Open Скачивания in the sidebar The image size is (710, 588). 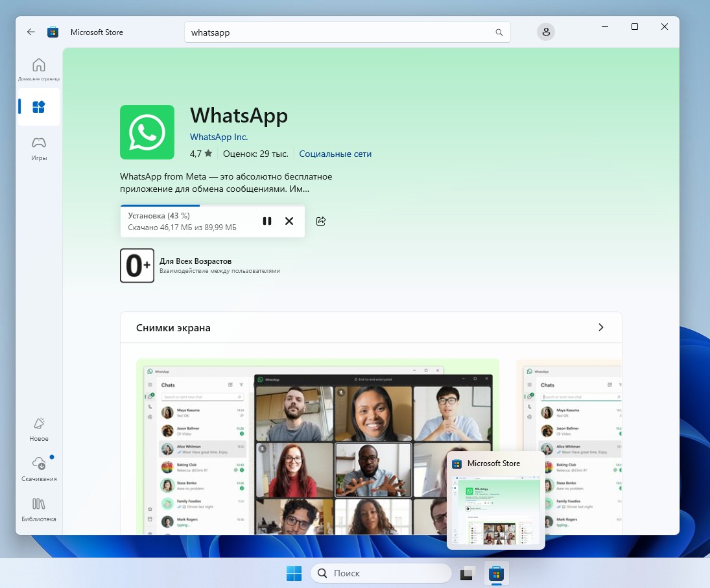(39, 469)
